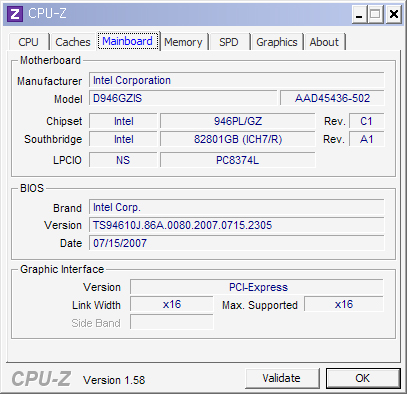Open the About tab
Image resolution: width=407 pixels, height=394 pixels.
[324, 42]
